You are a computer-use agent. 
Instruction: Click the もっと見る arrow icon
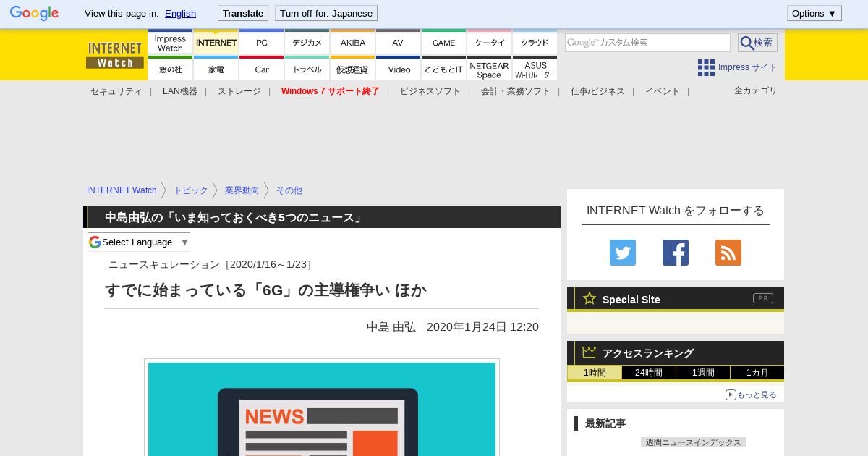tap(731, 394)
